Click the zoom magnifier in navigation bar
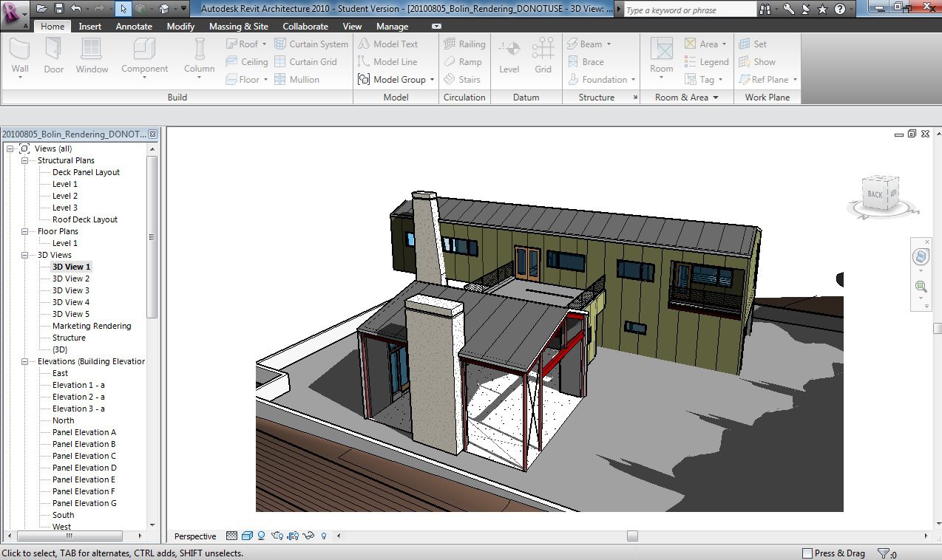The height and width of the screenshot is (560, 942). [x=921, y=287]
